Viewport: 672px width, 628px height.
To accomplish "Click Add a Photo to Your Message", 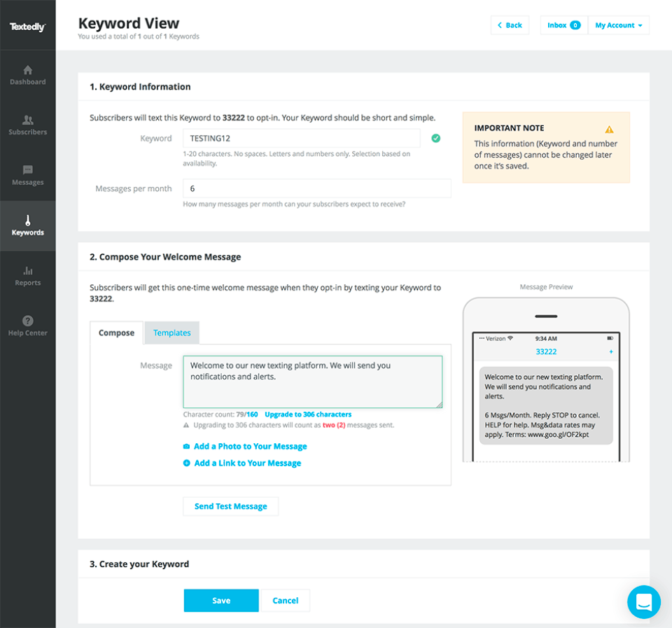I will [x=250, y=446].
